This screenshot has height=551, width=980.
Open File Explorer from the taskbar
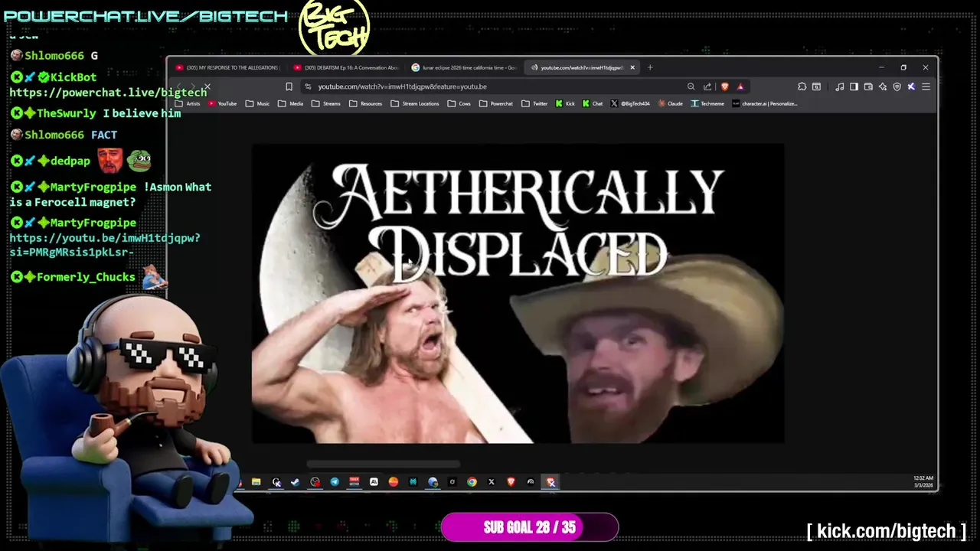pyautogui.click(x=256, y=482)
